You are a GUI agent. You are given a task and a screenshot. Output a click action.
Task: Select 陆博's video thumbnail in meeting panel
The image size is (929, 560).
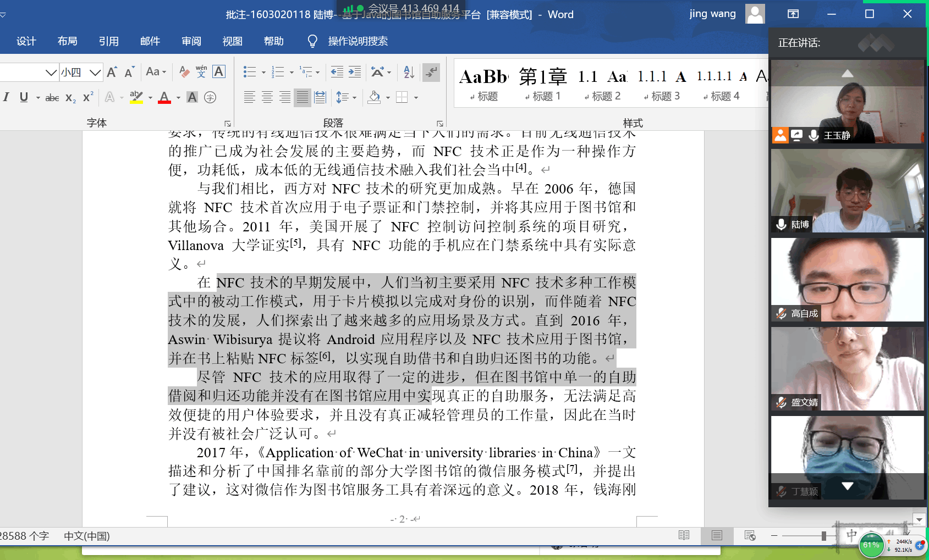click(847, 191)
